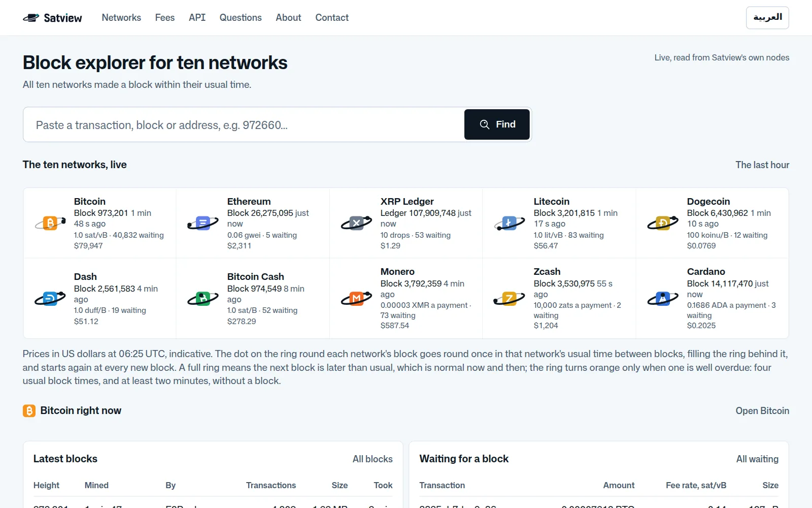Open the Fees menu item
The width and height of the screenshot is (812, 508).
[165, 18]
